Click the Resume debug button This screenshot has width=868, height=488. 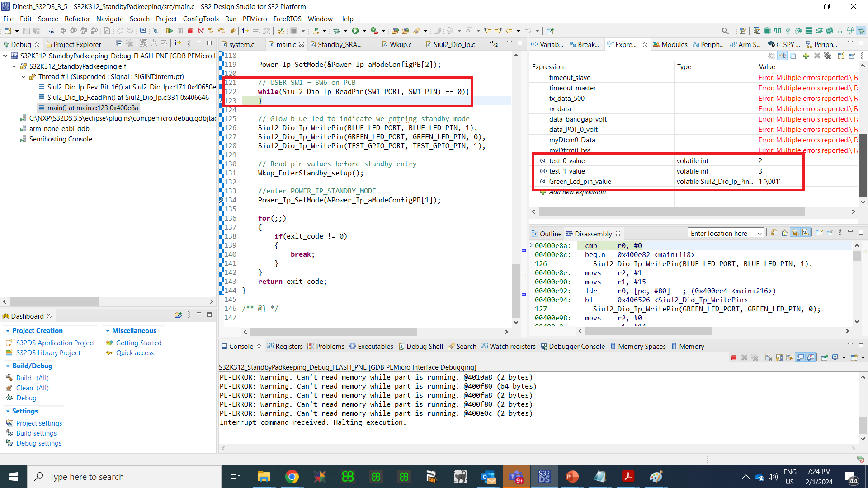pyautogui.click(x=170, y=31)
